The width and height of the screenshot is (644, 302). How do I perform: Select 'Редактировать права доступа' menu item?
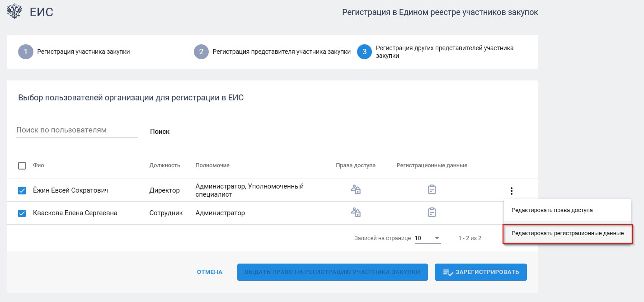(x=567, y=210)
